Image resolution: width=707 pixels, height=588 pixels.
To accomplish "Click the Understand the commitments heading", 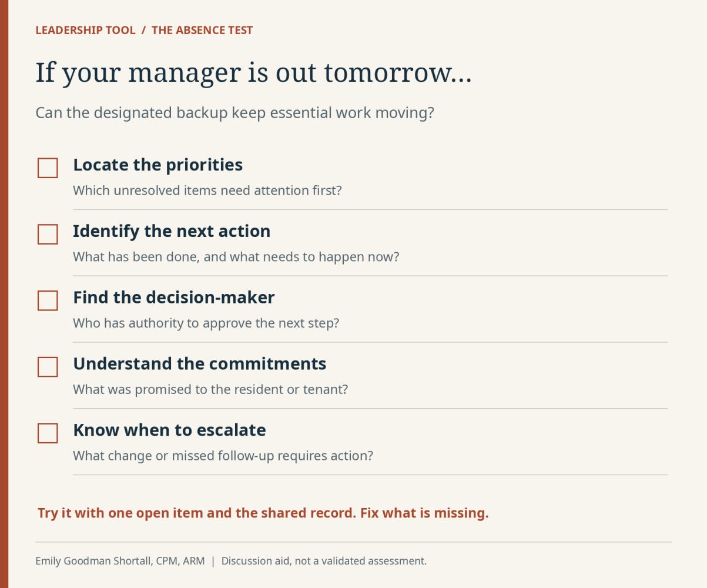I will [x=199, y=363].
